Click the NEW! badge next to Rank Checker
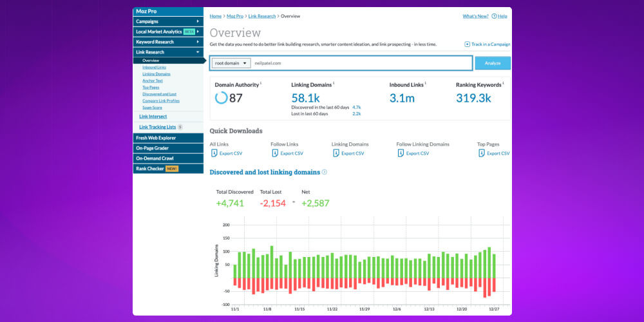644x322 pixels. pyautogui.click(x=172, y=169)
